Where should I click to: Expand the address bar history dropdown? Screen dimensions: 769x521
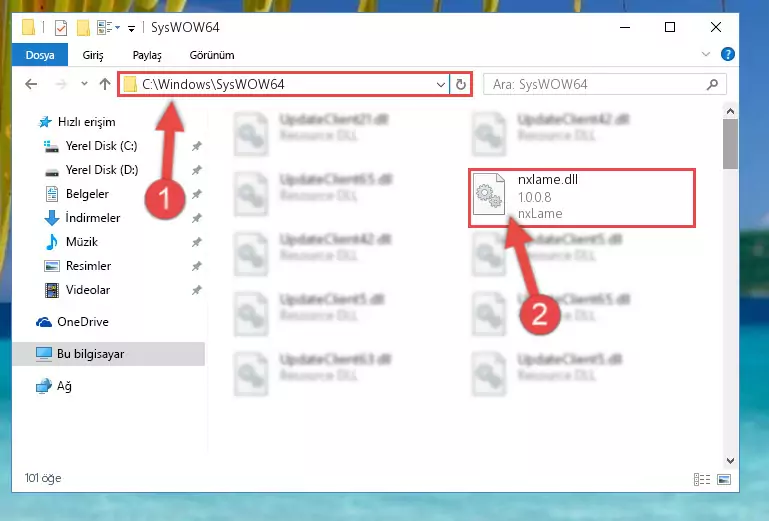441,85
